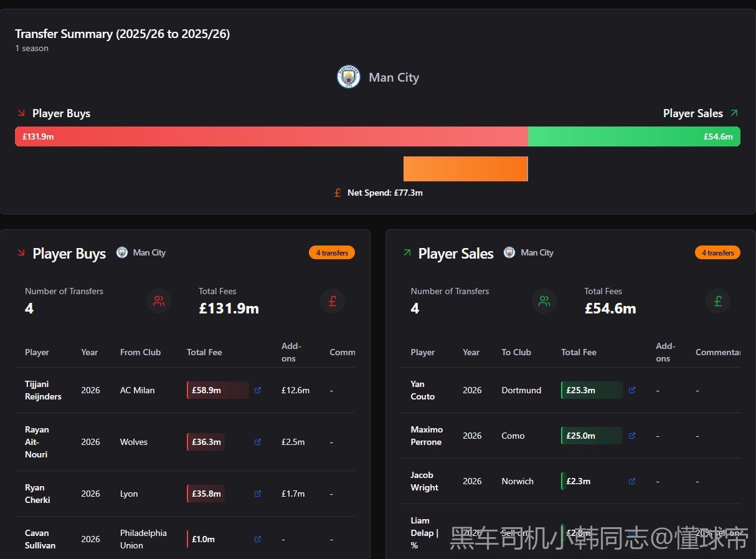Screen dimensions: 756x559
Task: Click the red arrow icon in the Player Buys panel heading
Action: tap(21, 252)
